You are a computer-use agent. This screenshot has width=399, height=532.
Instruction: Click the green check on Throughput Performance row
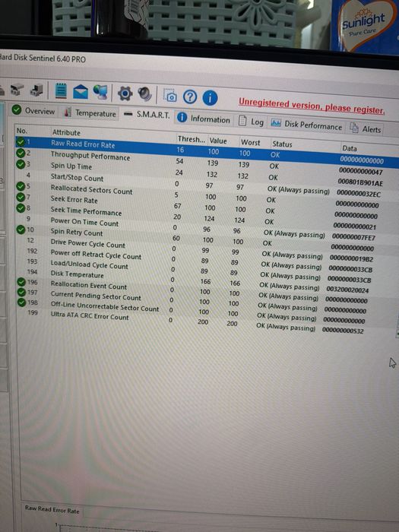coord(21,153)
